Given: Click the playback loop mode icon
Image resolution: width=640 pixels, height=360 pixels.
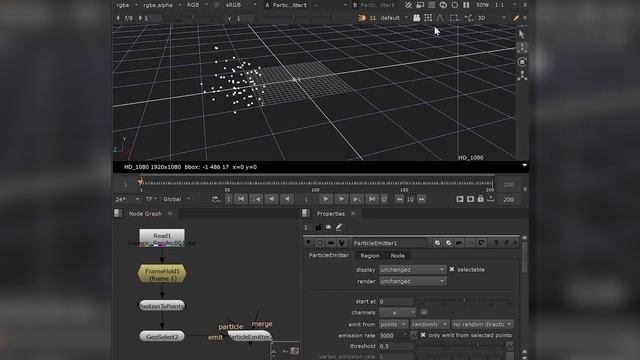Looking at the screenshot, I should pos(216,199).
